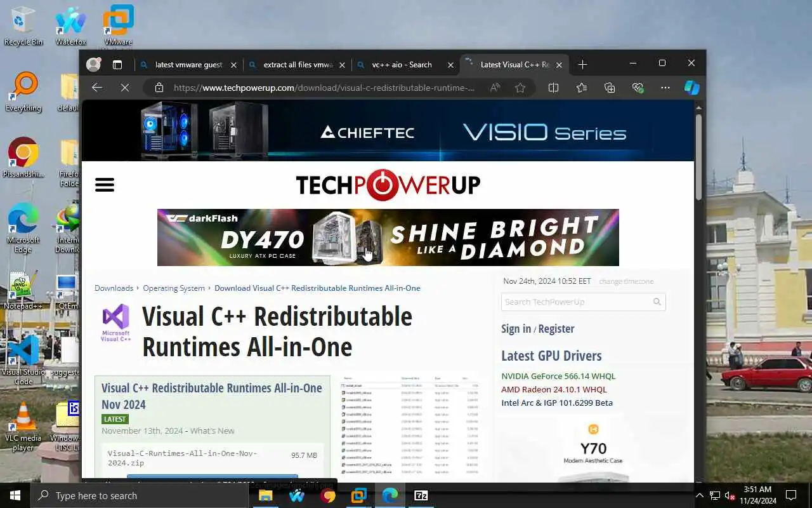Screen dimensions: 812x508
Task: Select the VLC media player desktop icon
Action: click(23, 427)
